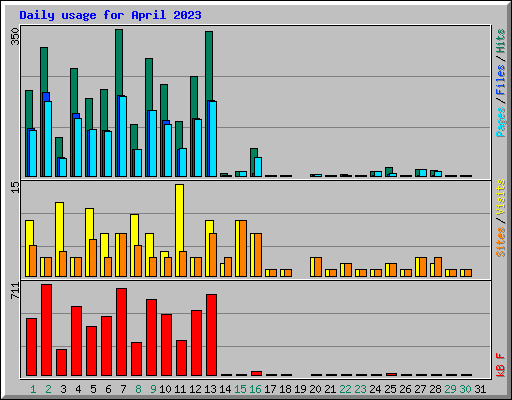Click day label 30 on the x-axis
This screenshot has width=512, height=400.
click(x=465, y=389)
